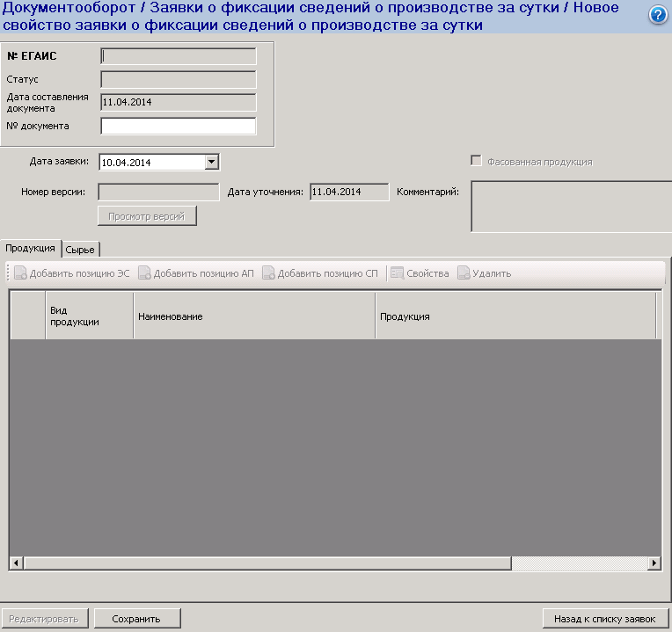The width and height of the screenshot is (672, 632).
Task: Click the toolbar grip handle
Action: pyautogui.click(x=8, y=273)
